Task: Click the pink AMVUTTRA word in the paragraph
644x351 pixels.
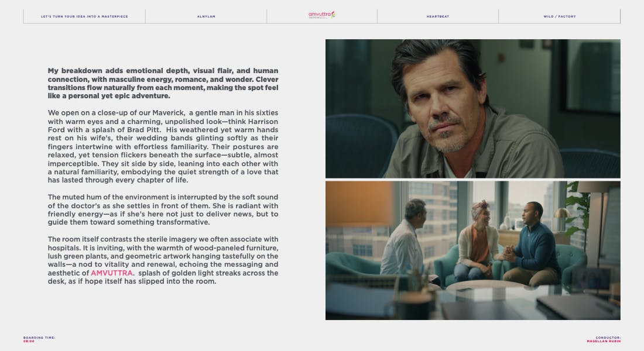Action: point(111,273)
